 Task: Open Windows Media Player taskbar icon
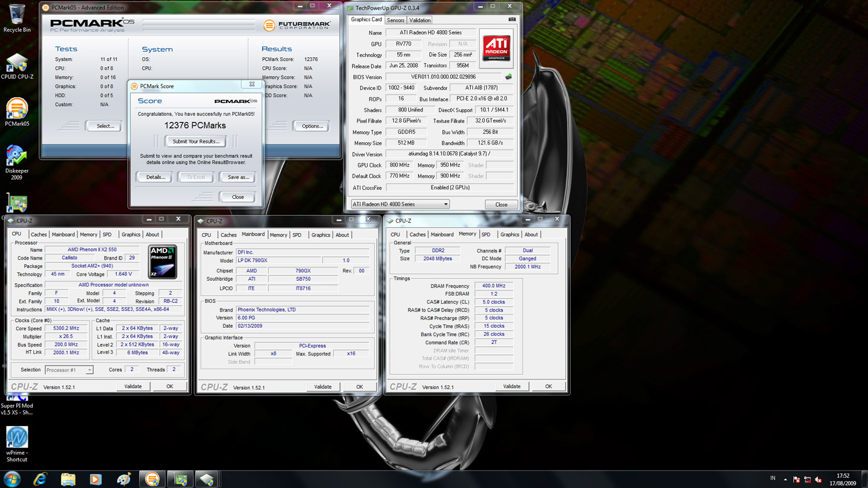[96, 479]
